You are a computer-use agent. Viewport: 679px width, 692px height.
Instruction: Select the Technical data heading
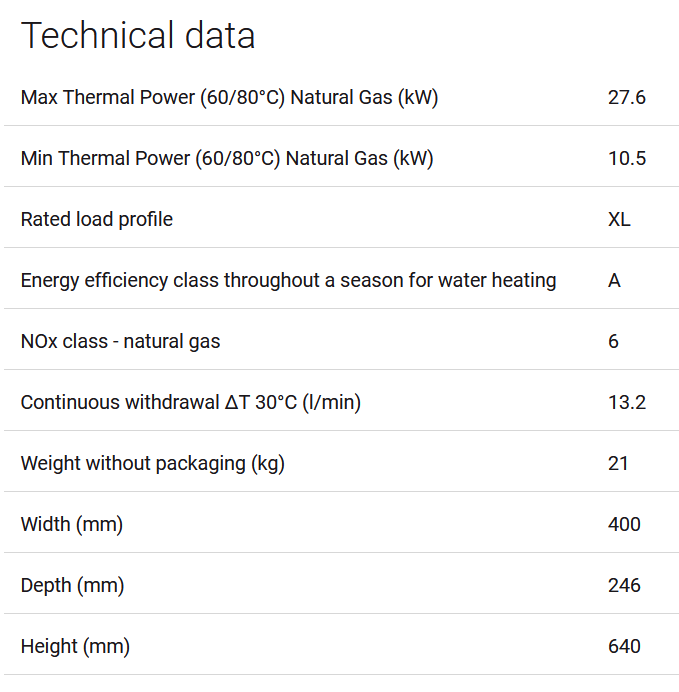pos(138,35)
